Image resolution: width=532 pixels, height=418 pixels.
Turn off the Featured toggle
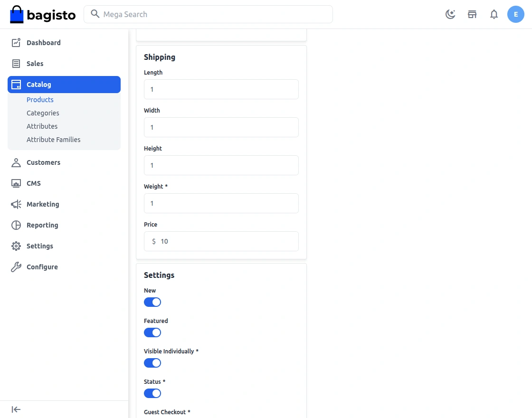(152, 332)
